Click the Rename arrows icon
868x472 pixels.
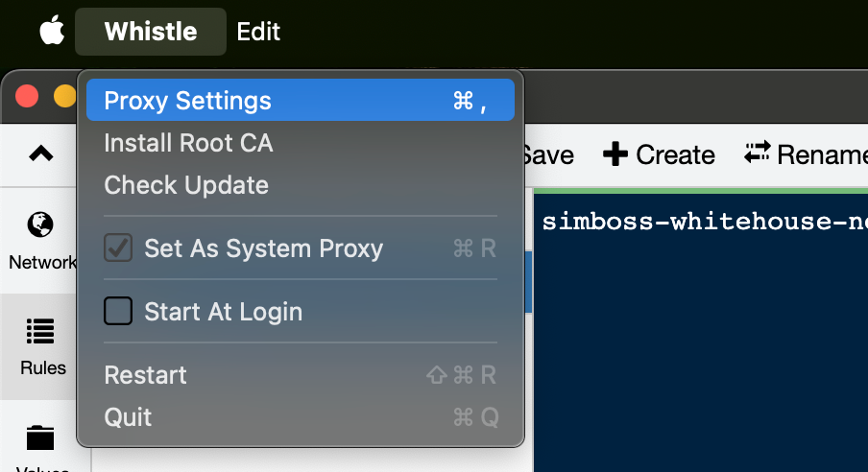(x=758, y=153)
